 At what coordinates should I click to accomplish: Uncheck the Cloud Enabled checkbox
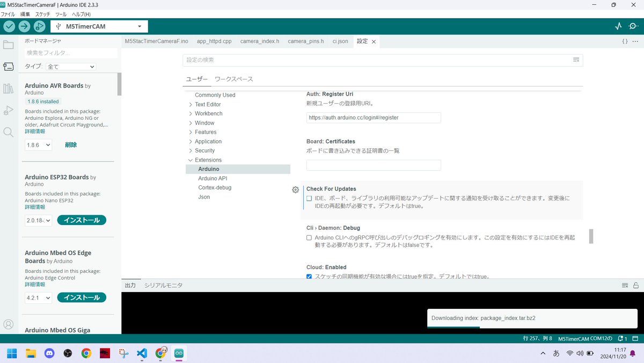(309, 277)
